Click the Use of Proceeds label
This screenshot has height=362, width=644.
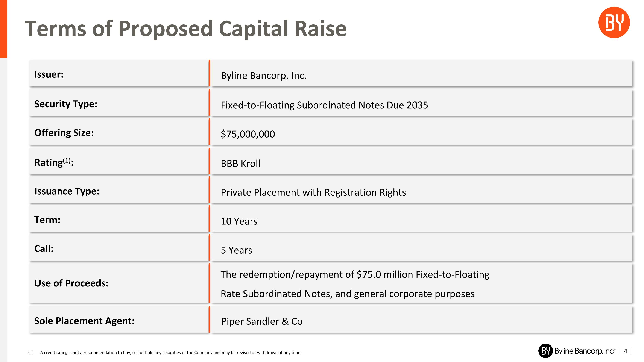click(x=71, y=283)
